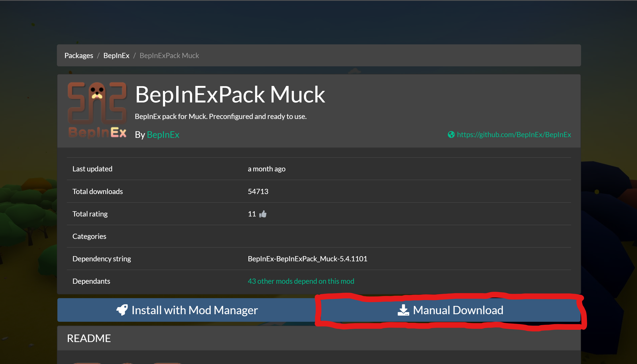The image size is (637, 364).
Task: Click dependency string BepInEx-BepInExPack_Muck-5.4.1101
Action: [307, 259]
